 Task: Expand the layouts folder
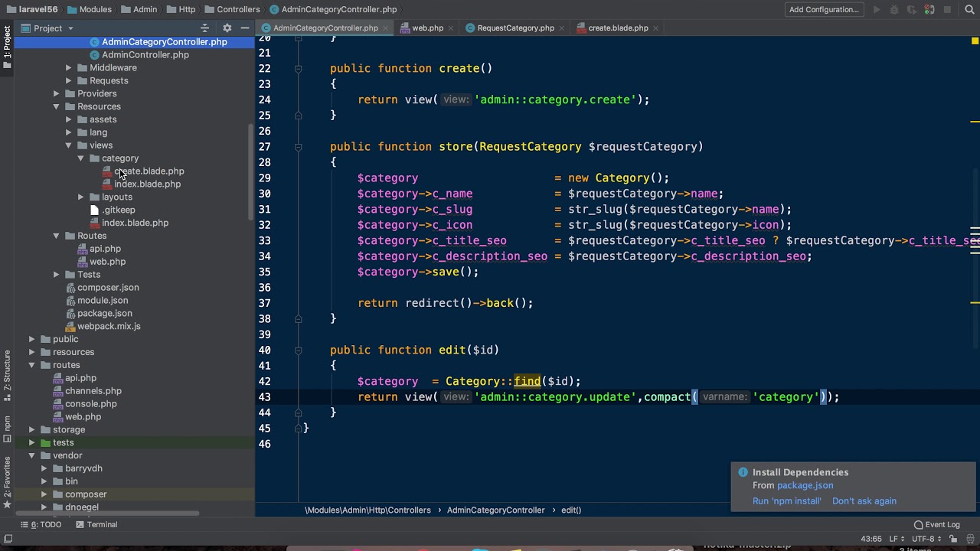point(81,197)
